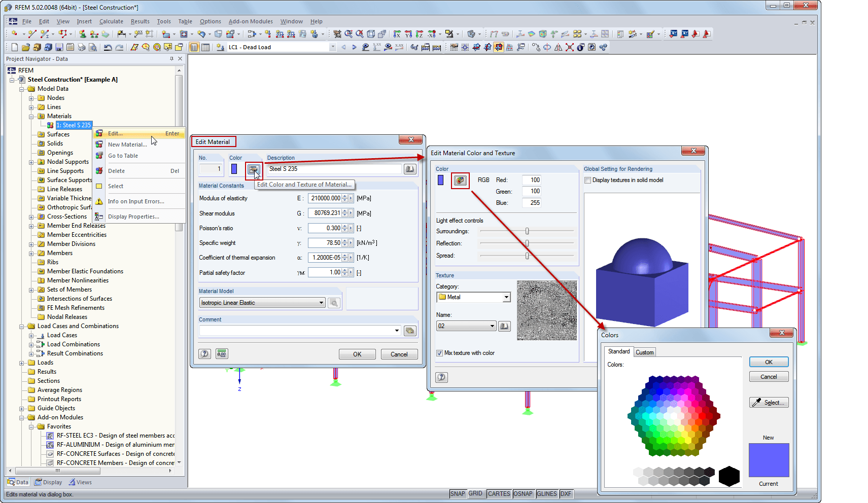
Task: Click the help icon in Edit Material dialog
Action: tap(204, 354)
